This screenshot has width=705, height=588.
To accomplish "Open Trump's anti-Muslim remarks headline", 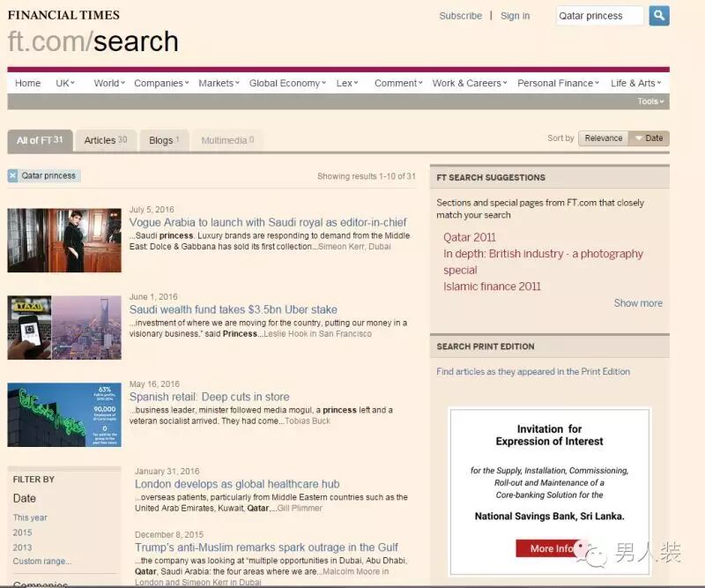I will pyautogui.click(x=266, y=547).
